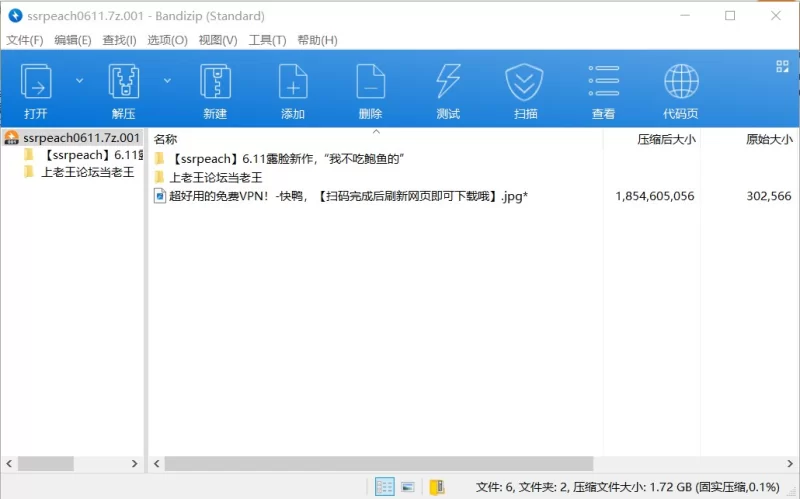Click the compressed size value 1,854,605,056
This screenshot has width=800, height=499.
(655, 196)
